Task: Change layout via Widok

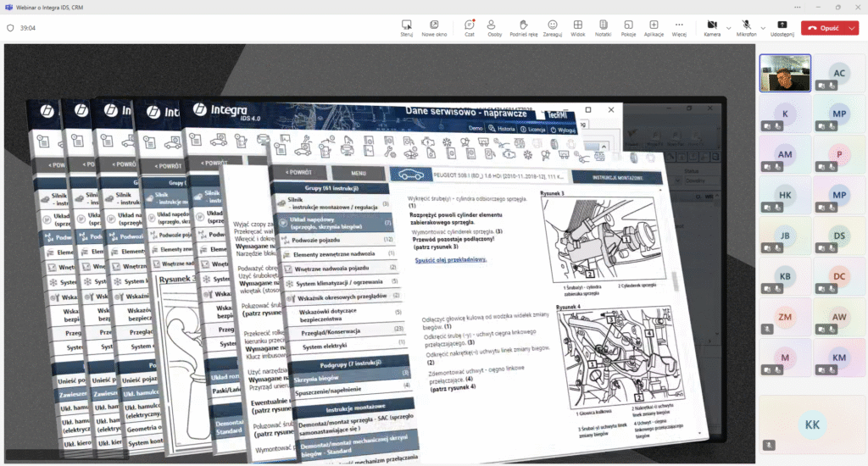Action: point(577,28)
